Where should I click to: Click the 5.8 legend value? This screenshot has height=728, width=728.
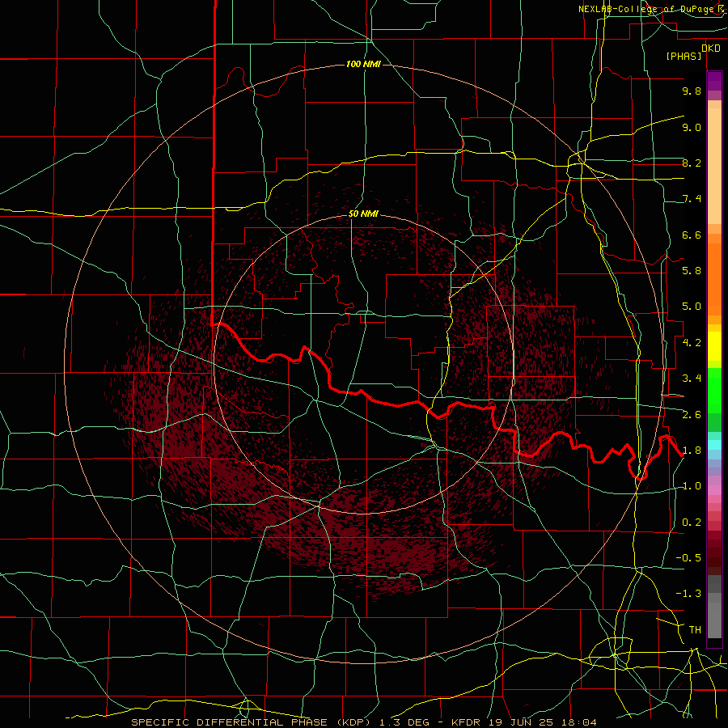pos(692,271)
